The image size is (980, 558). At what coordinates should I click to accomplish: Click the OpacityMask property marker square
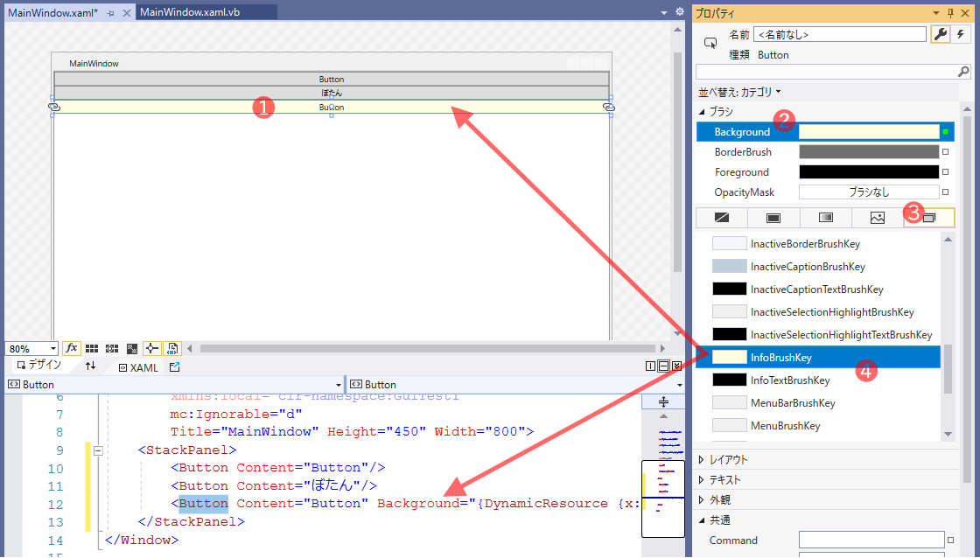(946, 192)
